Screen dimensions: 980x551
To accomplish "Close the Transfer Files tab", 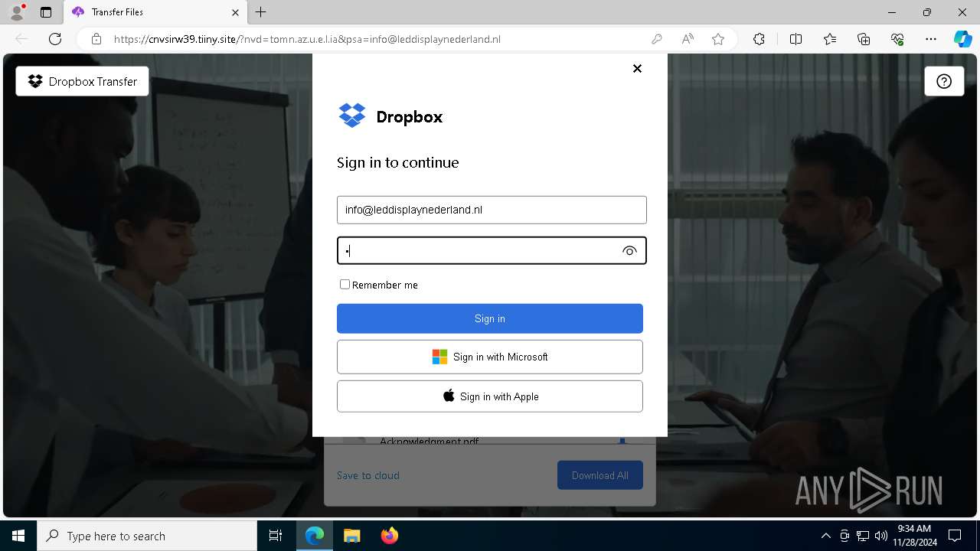I will point(235,12).
